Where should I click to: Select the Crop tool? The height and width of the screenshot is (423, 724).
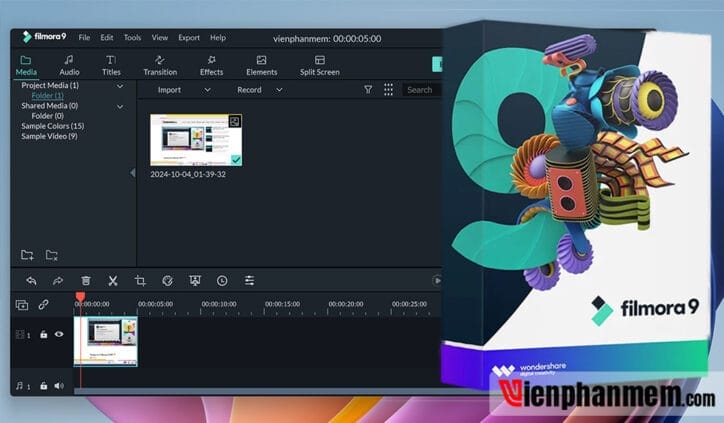pyautogui.click(x=140, y=281)
